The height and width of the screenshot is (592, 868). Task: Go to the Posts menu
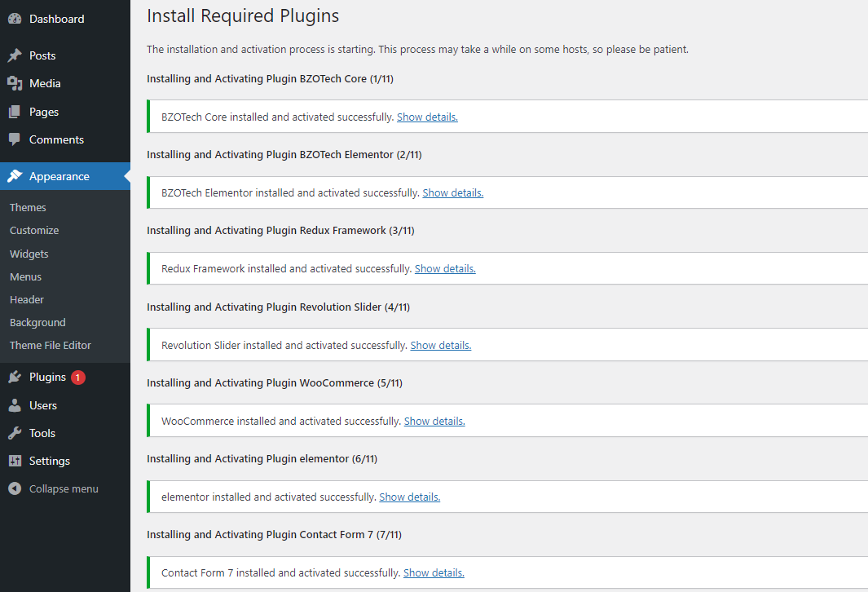[x=42, y=55]
